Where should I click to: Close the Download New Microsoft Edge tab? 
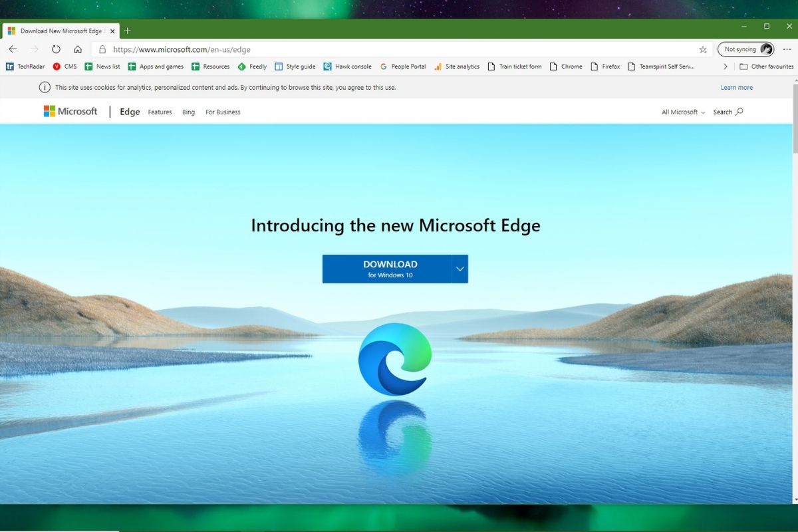tap(112, 31)
